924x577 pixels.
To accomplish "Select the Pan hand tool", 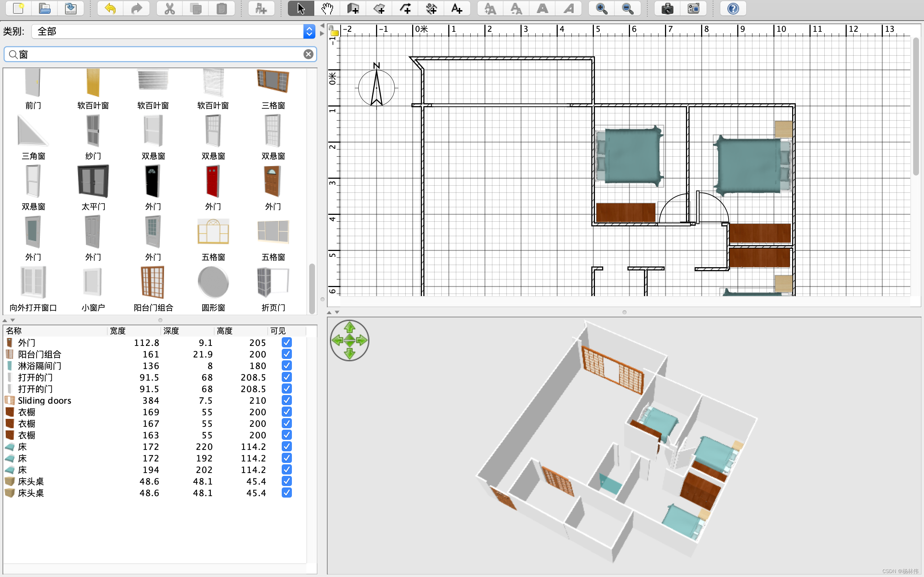I will [327, 8].
